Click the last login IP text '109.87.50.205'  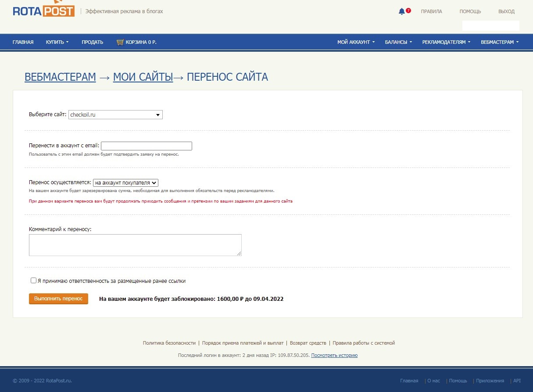294,355
